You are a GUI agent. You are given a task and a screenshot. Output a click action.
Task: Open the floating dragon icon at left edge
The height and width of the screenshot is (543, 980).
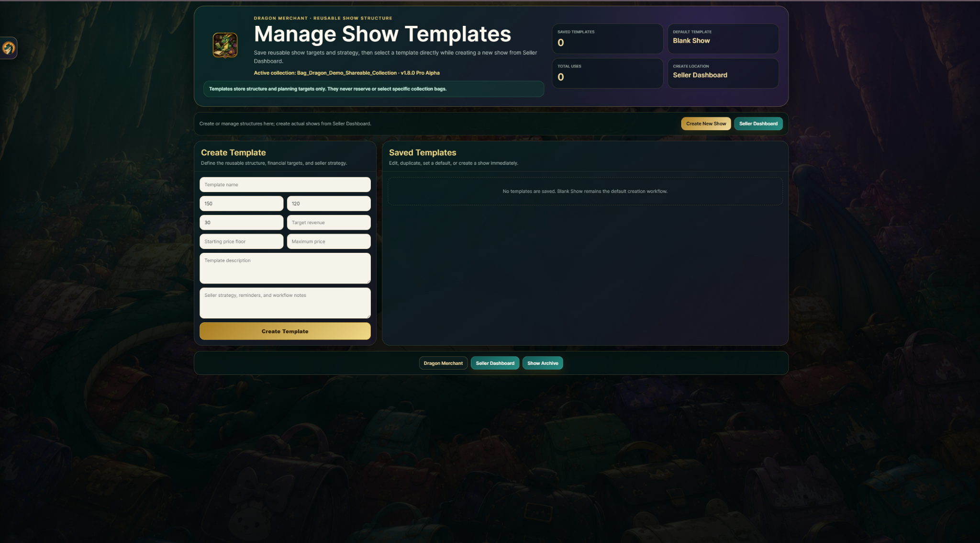pos(9,48)
